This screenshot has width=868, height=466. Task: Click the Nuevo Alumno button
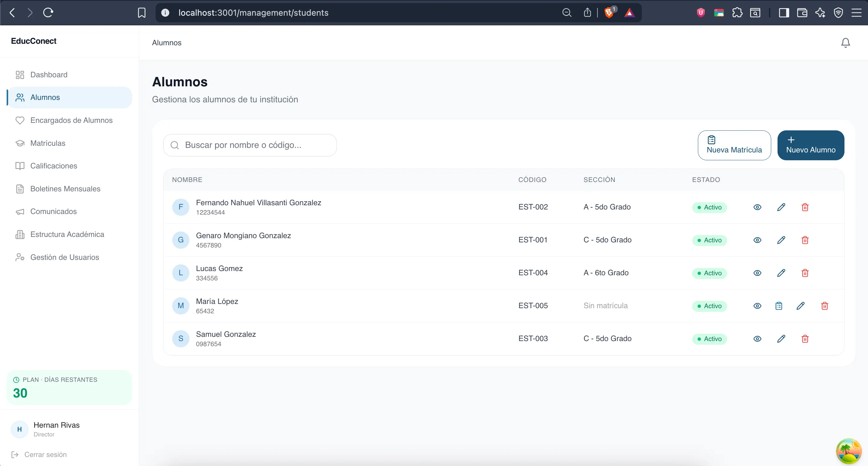point(810,145)
